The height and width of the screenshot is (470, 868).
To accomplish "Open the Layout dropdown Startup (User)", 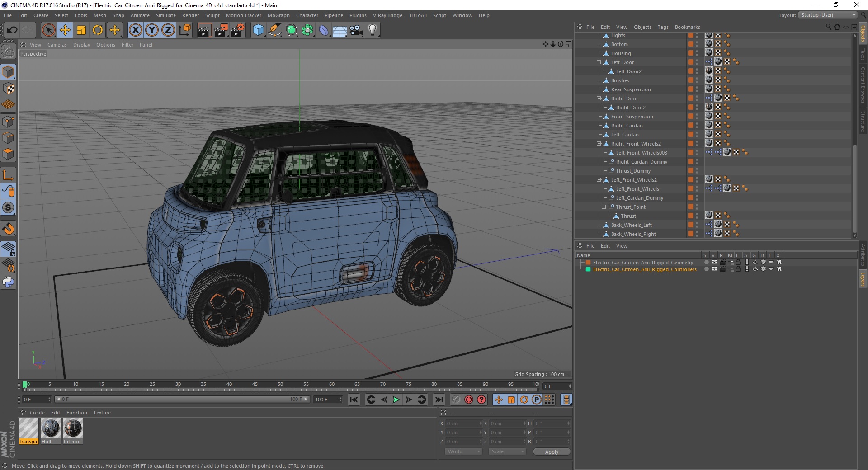I will [827, 15].
